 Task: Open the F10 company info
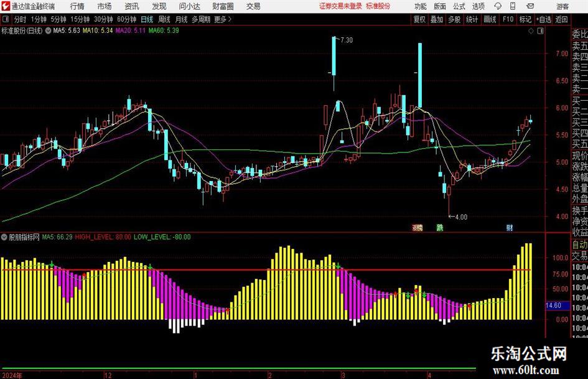tap(508, 19)
